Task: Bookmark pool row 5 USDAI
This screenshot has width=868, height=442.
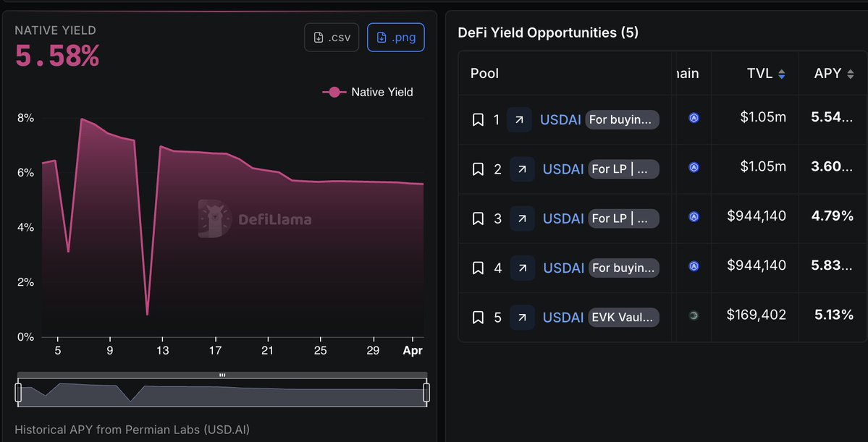Action: click(478, 317)
